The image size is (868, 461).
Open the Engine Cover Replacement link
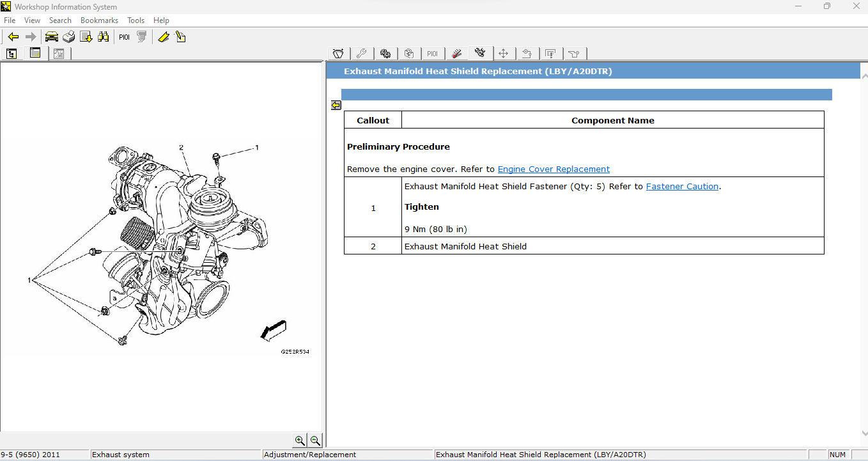click(x=554, y=169)
